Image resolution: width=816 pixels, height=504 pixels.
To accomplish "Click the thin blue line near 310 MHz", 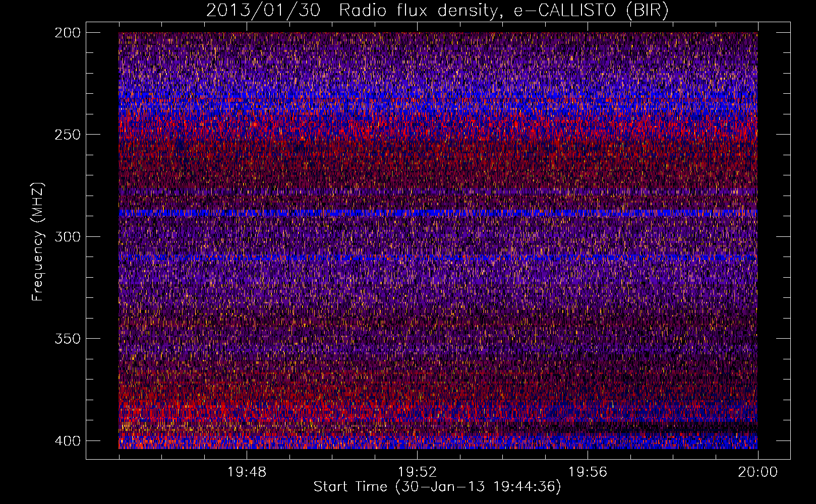I will [438, 258].
